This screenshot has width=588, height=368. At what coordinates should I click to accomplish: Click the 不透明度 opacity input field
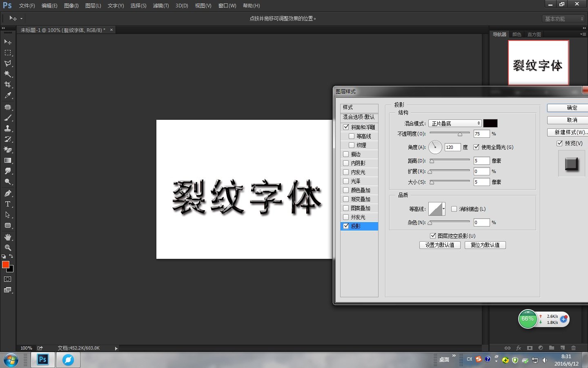click(481, 133)
